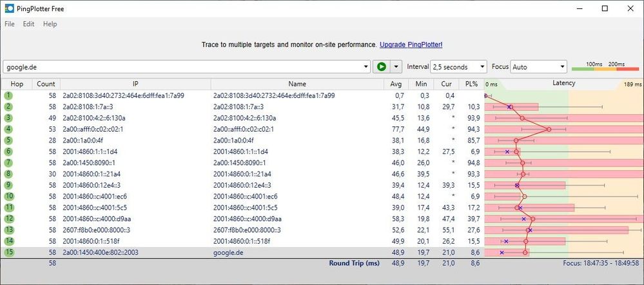Click IP cell 2a00:1450:8090::1
This screenshot has width=644, height=285.
[x=89, y=162]
